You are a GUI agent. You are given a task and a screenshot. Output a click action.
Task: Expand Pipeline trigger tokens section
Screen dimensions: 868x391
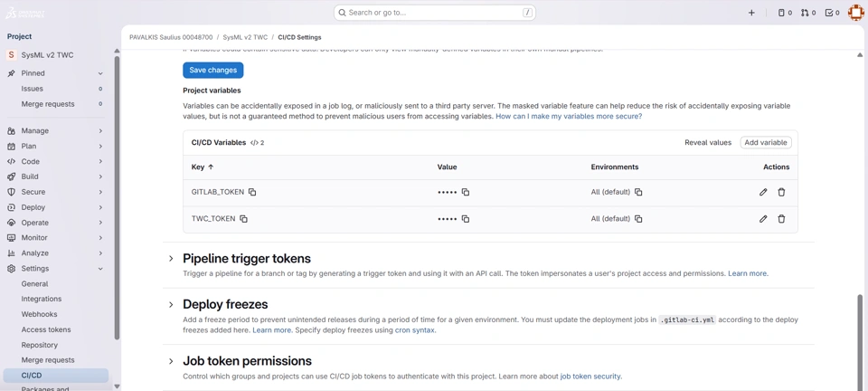tap(171, 259)
